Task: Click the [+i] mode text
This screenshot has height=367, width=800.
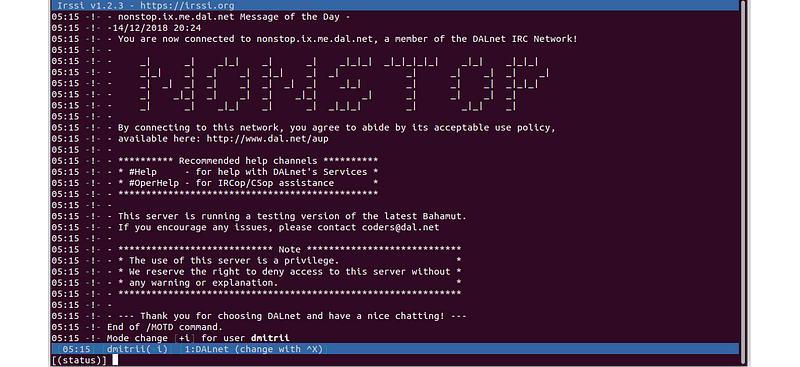Action: [185, 338]
